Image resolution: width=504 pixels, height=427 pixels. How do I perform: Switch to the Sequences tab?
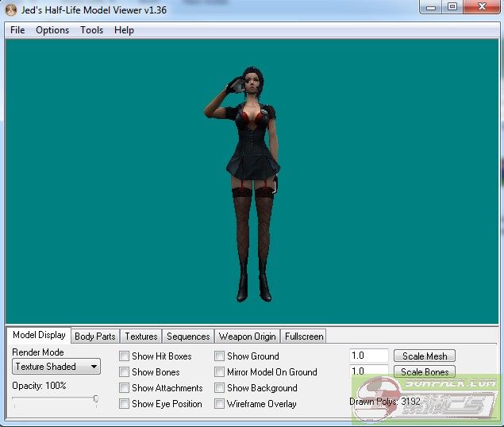pos(188,337)
